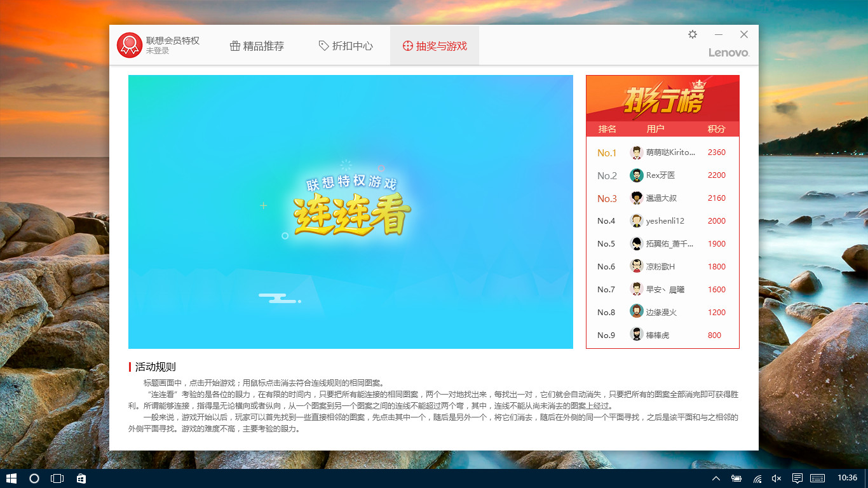The width and height of the screenshot is (868, 488).
Task: Click the score 2360
Action: click(x=717, y=152)
